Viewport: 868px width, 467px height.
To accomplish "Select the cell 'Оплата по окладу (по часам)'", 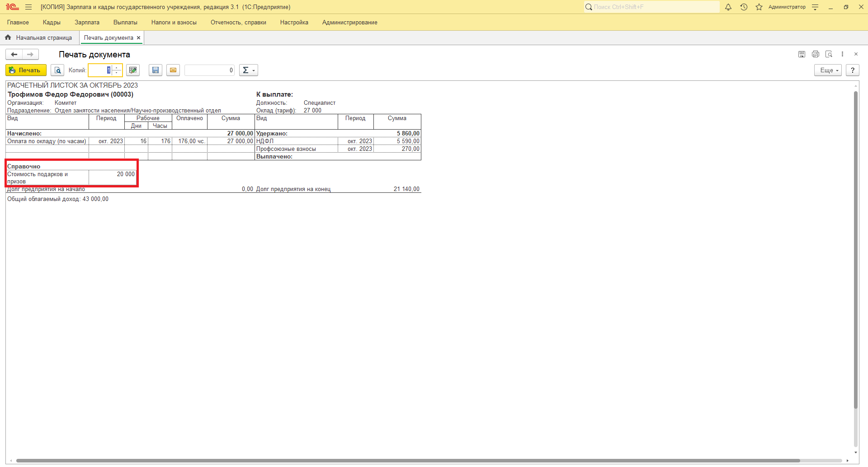I will coord(47,141).
